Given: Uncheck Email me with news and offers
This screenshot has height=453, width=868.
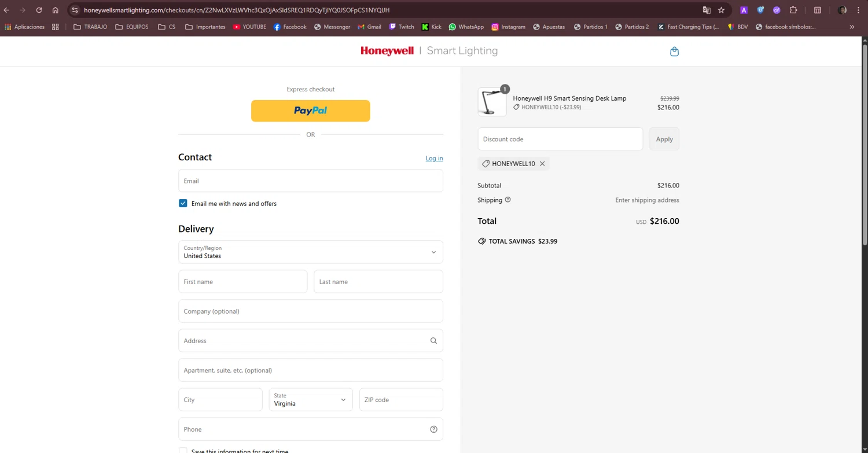Looking at the screenshot, I should point(183,203).
